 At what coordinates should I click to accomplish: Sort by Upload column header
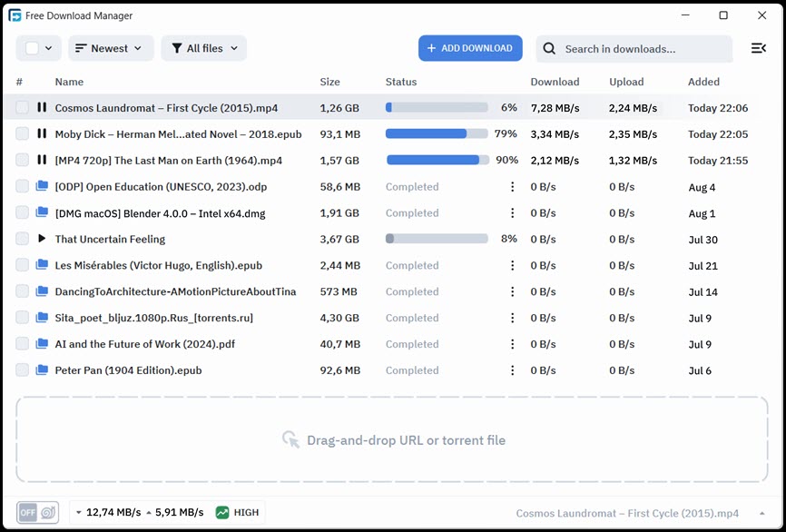[x=626, y=82]
